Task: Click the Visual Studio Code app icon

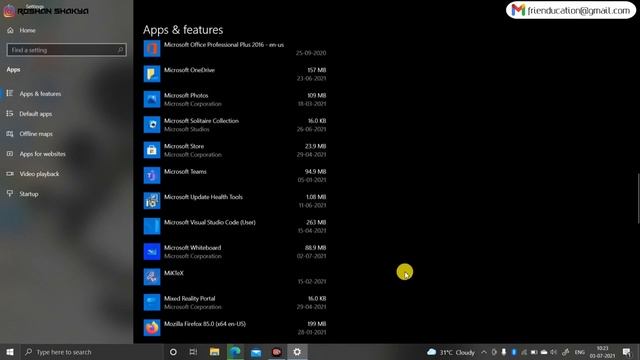Action: click(x=152, y=226)
